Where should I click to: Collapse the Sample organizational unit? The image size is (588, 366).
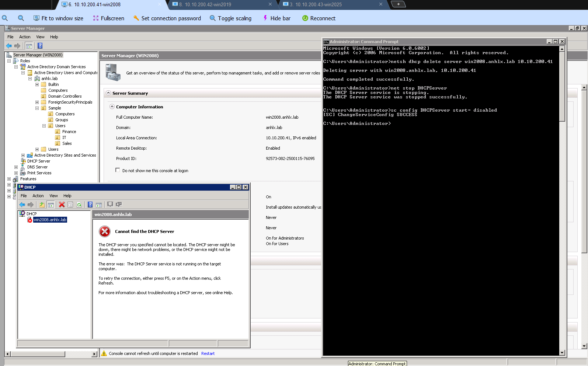[x=37, y=108]
